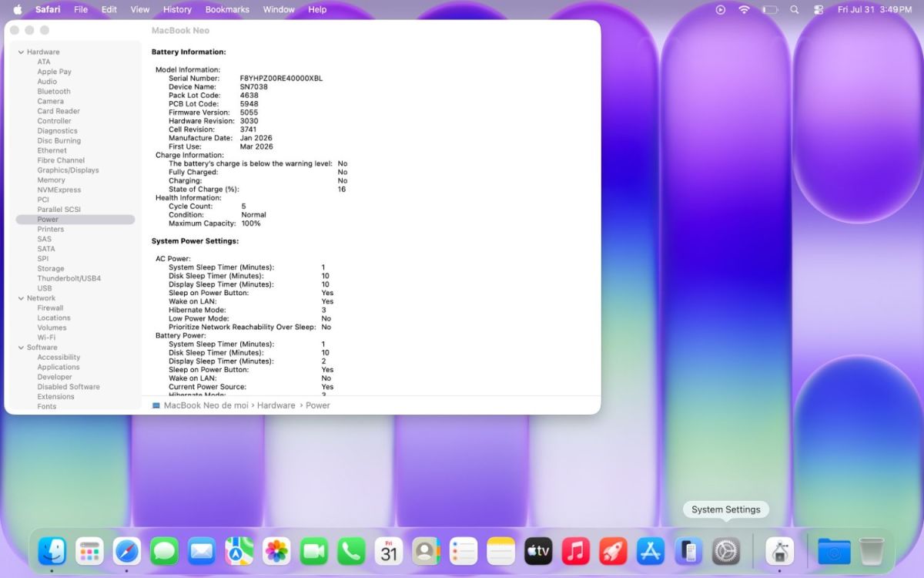Select Disabled Software in the sidebar

point(69,387)
